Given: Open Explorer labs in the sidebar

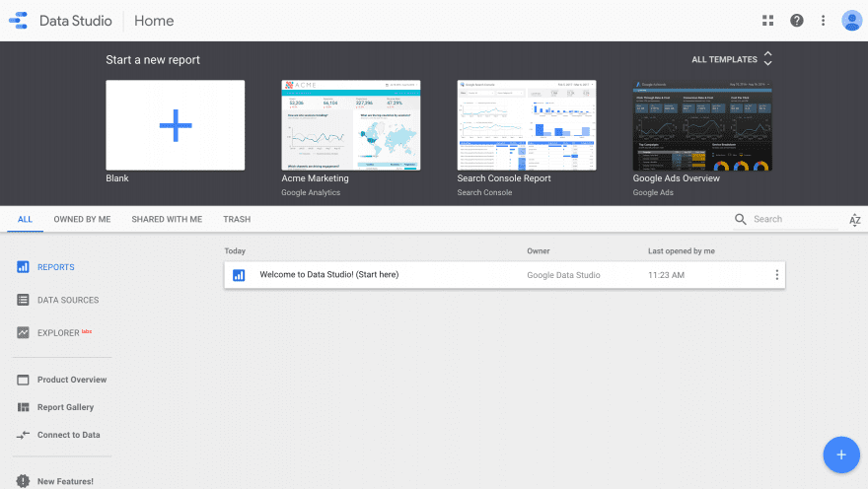Looking at the screenshot, I should [x=59, y=333].
